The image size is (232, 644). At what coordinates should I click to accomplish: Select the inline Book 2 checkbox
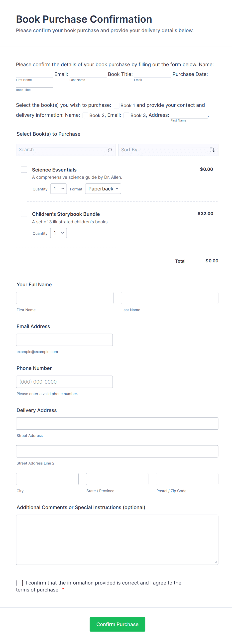[85, 116]
